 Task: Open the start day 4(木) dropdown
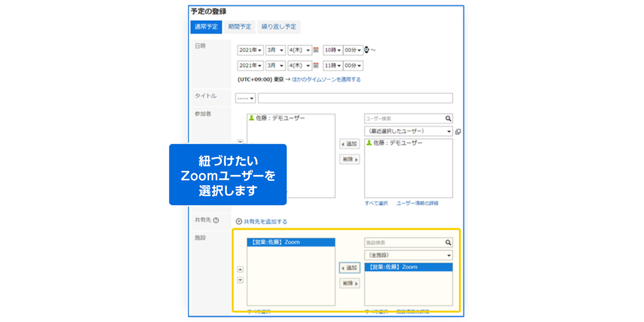(x=300, y=51)
